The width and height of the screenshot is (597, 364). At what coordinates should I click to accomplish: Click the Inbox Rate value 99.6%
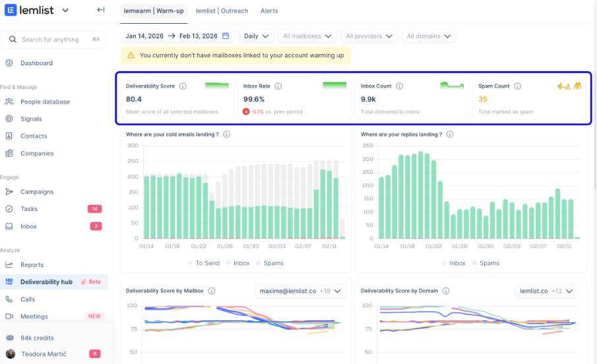(254, 99)
